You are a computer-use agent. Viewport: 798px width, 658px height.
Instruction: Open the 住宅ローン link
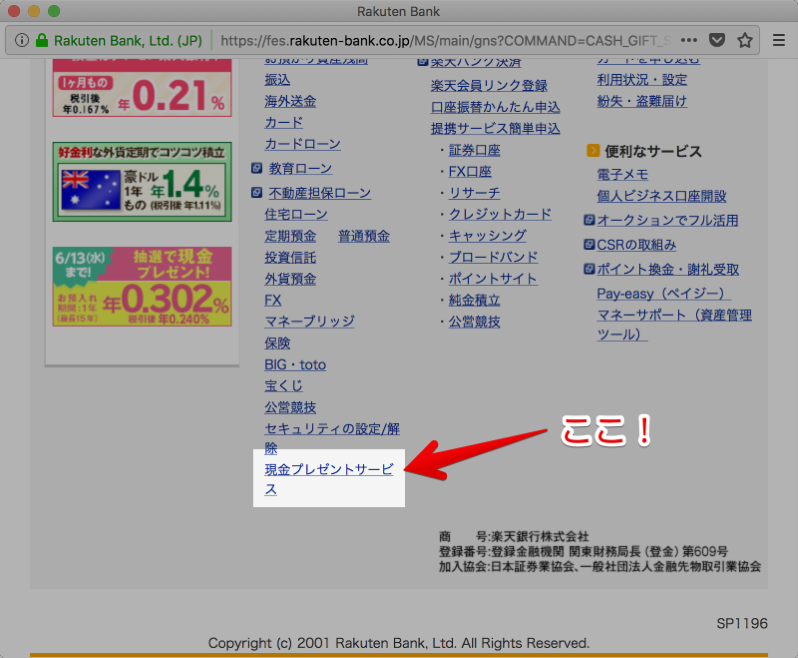296,214
